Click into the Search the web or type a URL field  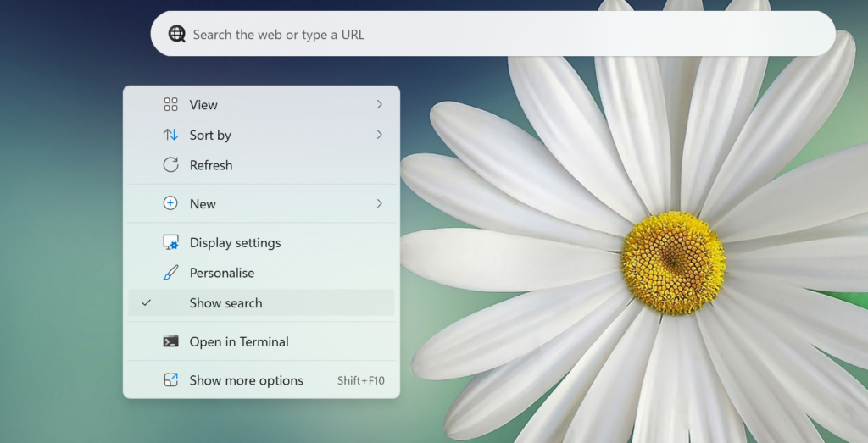point(492,34)
